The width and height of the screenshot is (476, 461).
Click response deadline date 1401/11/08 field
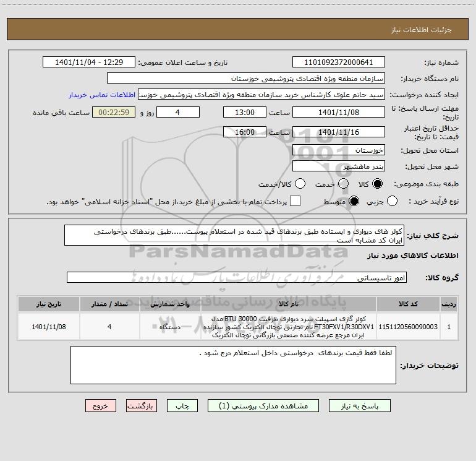pyautogui.click(x=339, y=113)
